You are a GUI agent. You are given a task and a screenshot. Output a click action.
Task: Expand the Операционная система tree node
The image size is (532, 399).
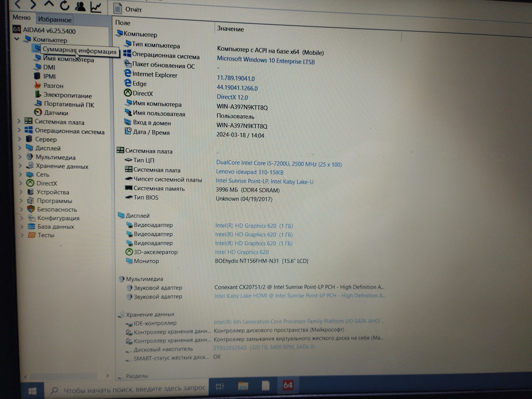(19, 130)
